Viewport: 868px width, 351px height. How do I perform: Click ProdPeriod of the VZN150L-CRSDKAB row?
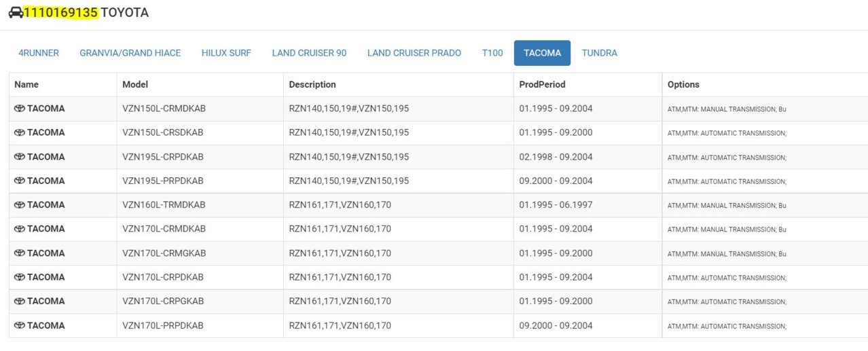[556, 132]
